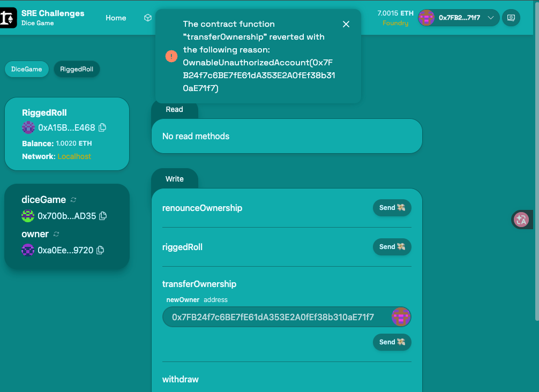Screen dimensions: 539x392
Task: Click RiggedRoll contract blockie avatar
Action: tap(28, 127)
